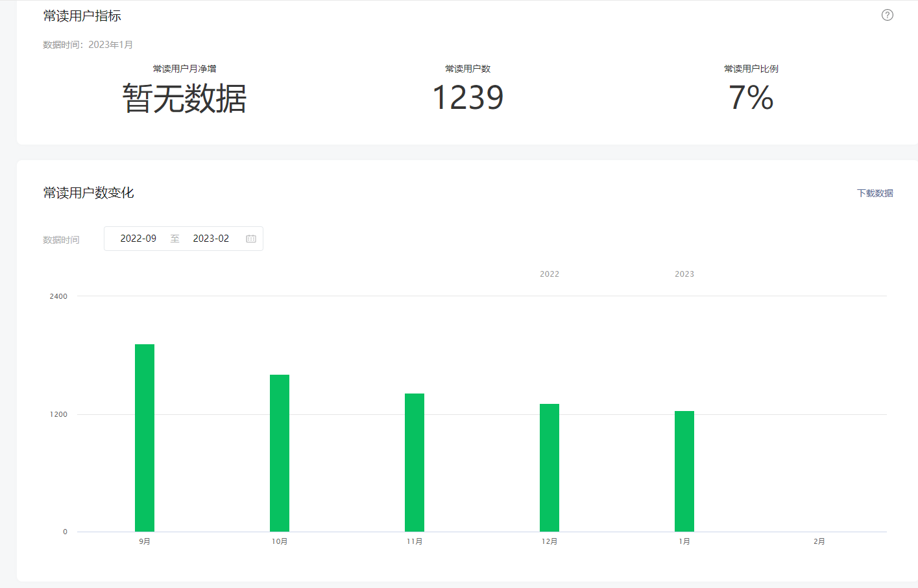Click the 9月 x-axis label
Image resolution: width=918 pixels, height=588 pixels.
(145, 541)
